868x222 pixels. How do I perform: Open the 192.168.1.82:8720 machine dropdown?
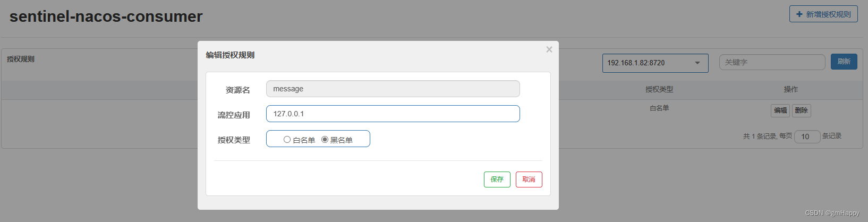(x=655, y=63)
